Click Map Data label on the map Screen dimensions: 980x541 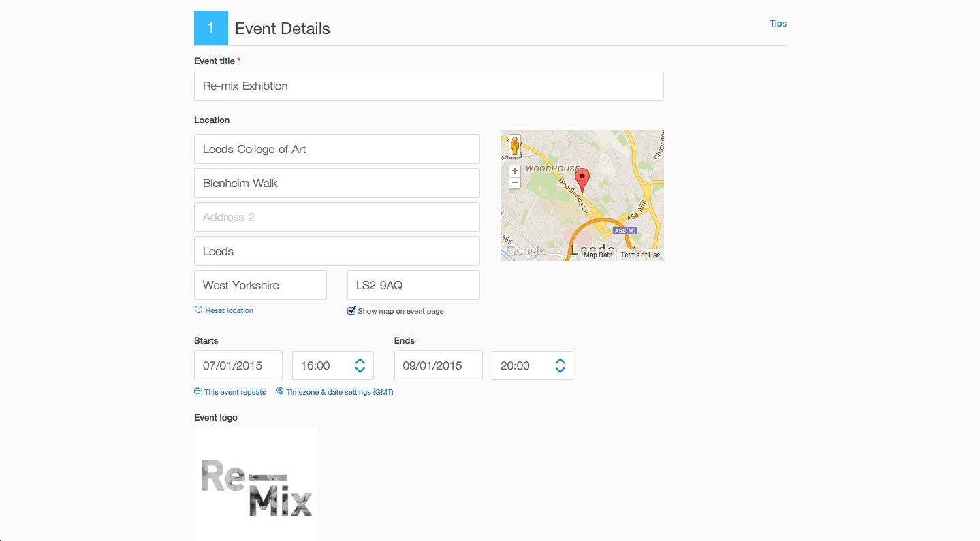(x=598, y=255)
